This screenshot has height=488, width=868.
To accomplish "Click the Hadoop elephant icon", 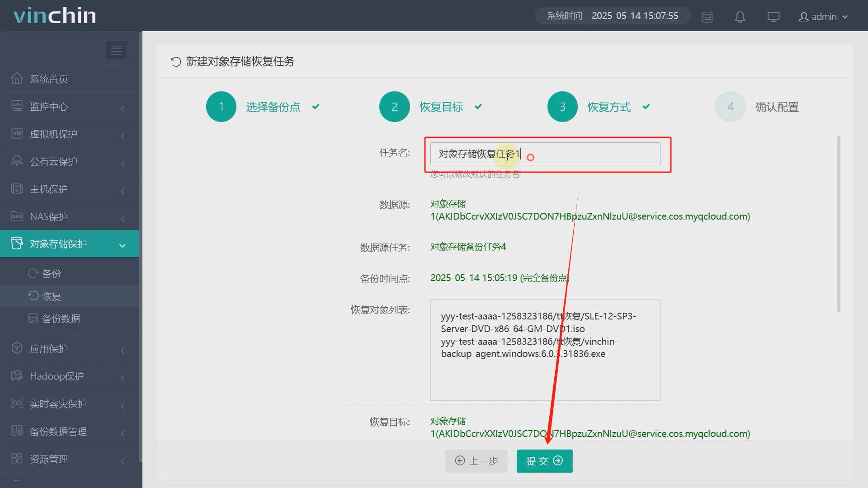I will [x=17, y=376].
